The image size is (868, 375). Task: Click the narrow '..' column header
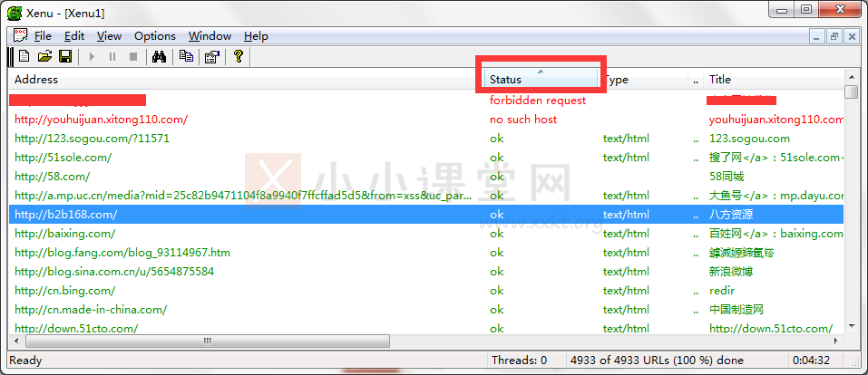696,79
